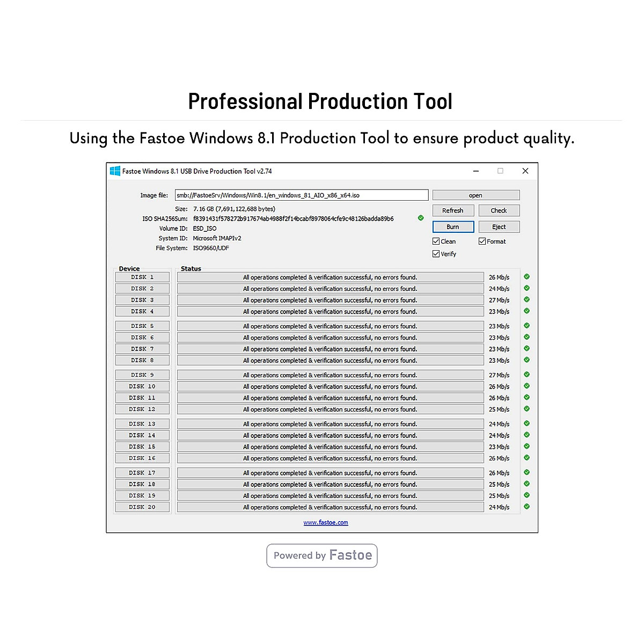Click the green status icon for DISK 13

click(x=526, y=423)
